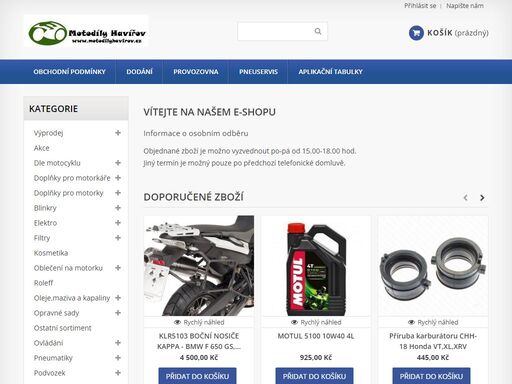Click the search magnifier icon
This screenshot has width=512, height=384.
318,31
